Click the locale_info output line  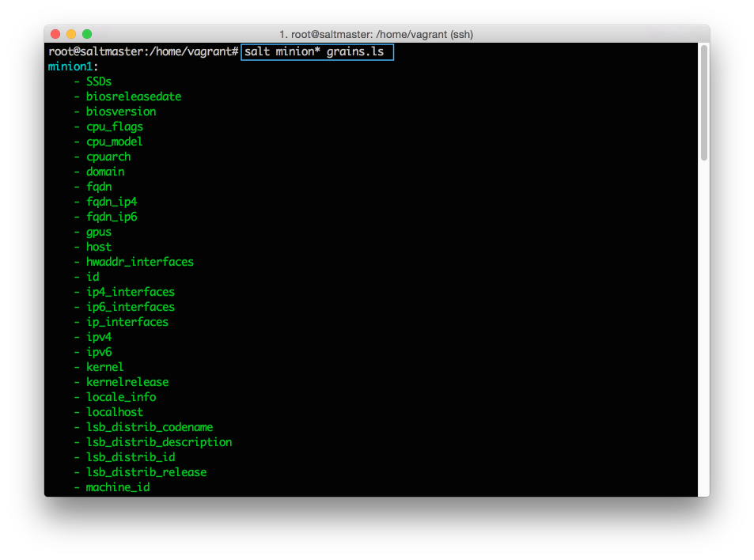pos(121,397)
